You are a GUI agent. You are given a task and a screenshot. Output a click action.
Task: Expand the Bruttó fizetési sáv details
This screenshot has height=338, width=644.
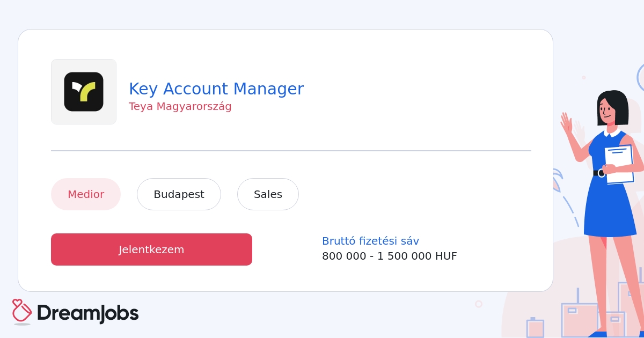(x=370, y=241)
